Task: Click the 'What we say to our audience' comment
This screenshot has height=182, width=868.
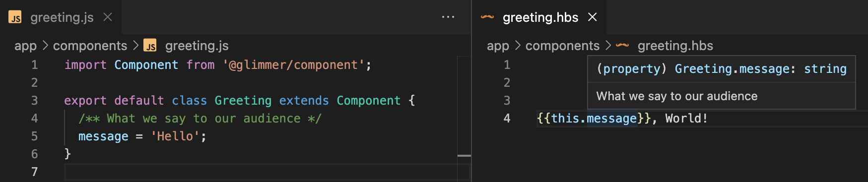Action: click(200, 119)
